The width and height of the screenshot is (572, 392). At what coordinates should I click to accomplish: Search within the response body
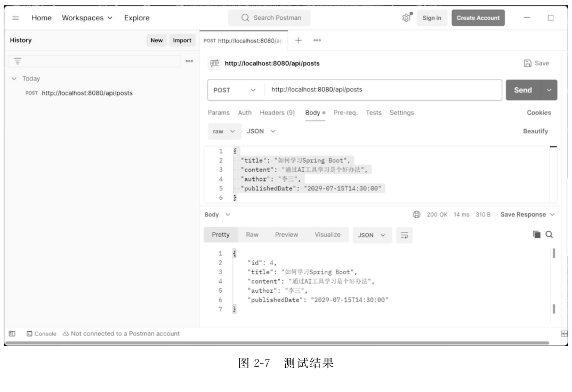coord(549,234)
